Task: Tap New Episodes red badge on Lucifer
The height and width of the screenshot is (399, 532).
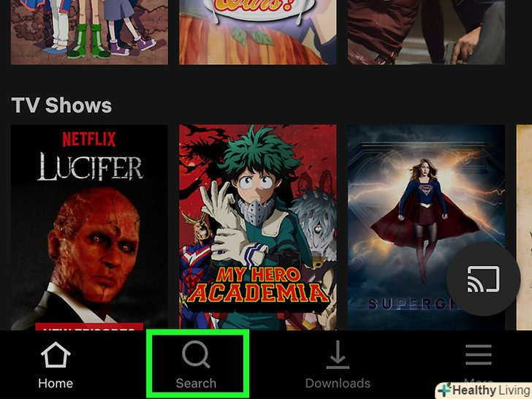Action: (89, 327)
